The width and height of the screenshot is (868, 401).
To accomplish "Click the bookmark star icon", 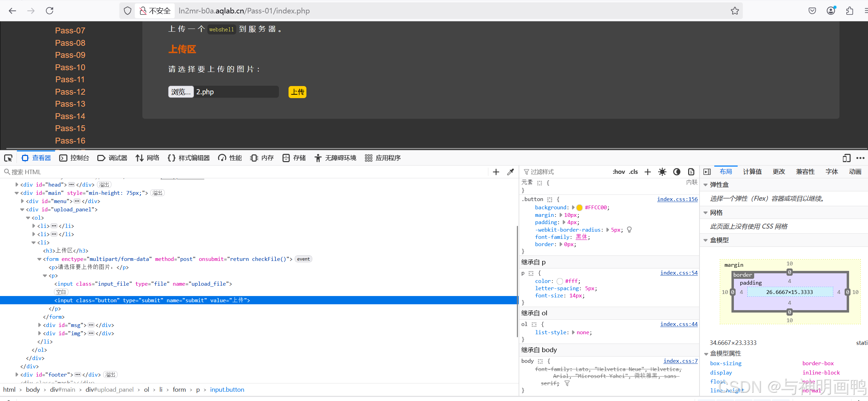I will coord(735,11).
